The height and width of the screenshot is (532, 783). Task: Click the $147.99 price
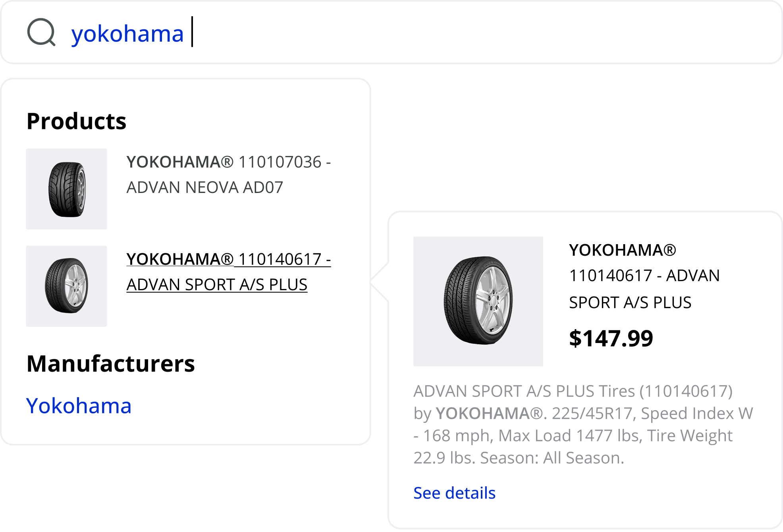tap(611, 338)
